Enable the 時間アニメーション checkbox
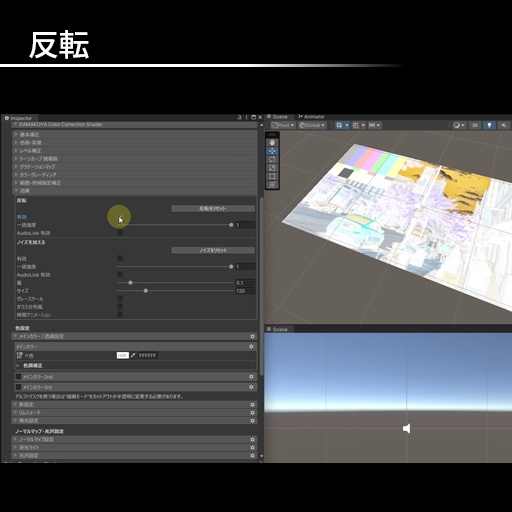Screen dimensions: 512x512 [120, 315]
